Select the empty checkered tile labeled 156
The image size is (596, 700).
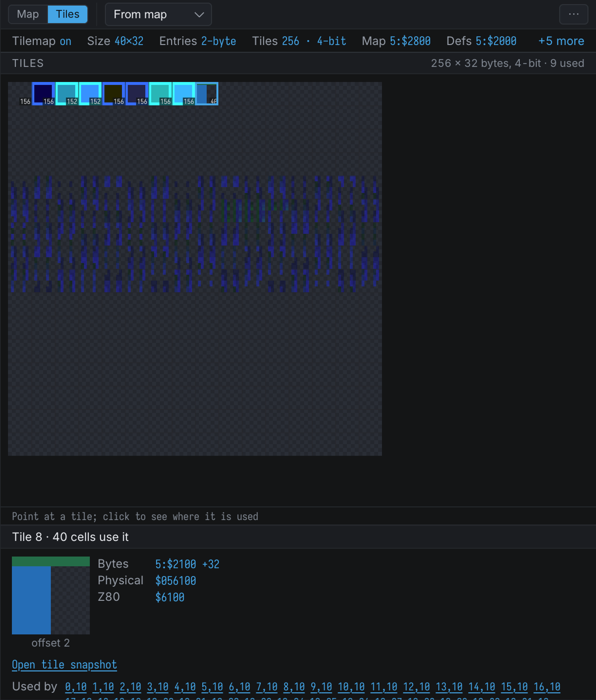[x=20, y=94]
